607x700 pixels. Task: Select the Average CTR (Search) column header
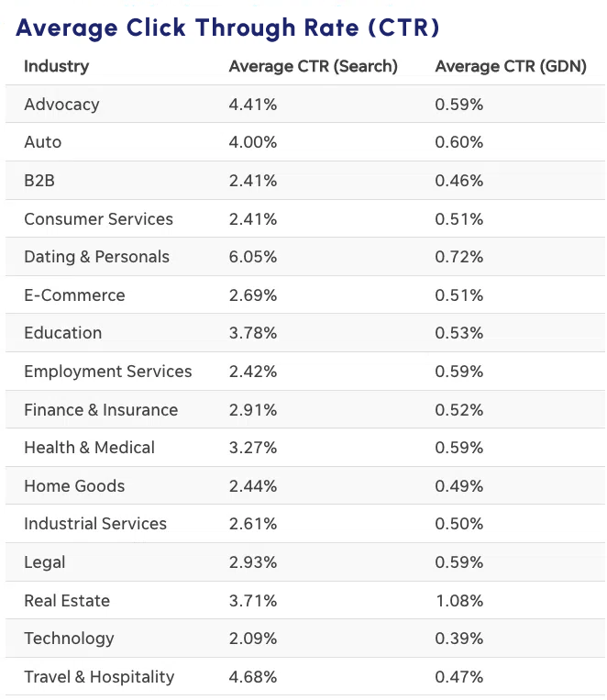click(313, 66)
